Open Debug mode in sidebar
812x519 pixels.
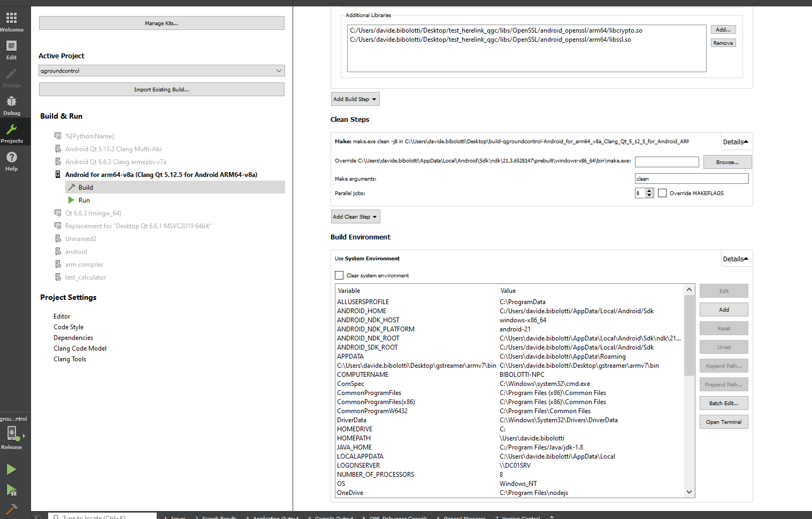click(x=11, y=105)
